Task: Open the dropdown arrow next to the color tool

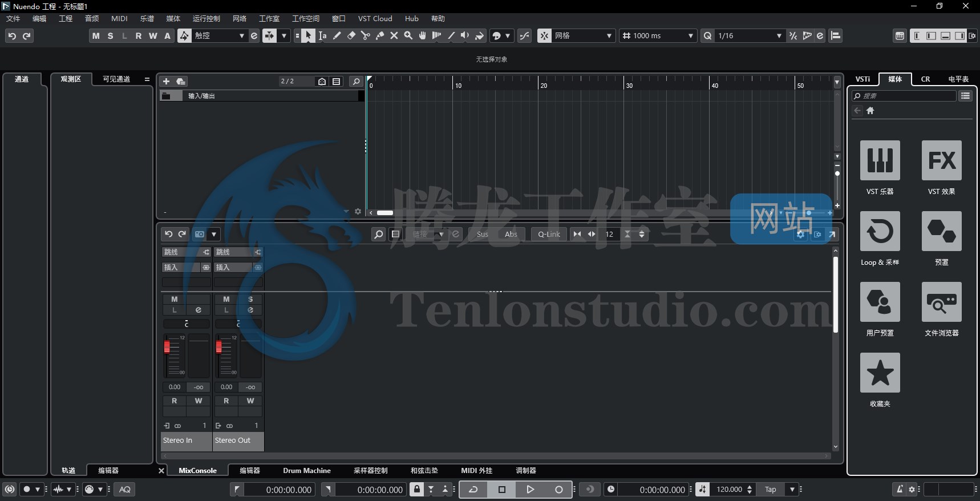Action: pyautogui.click(x=507, y=35)
